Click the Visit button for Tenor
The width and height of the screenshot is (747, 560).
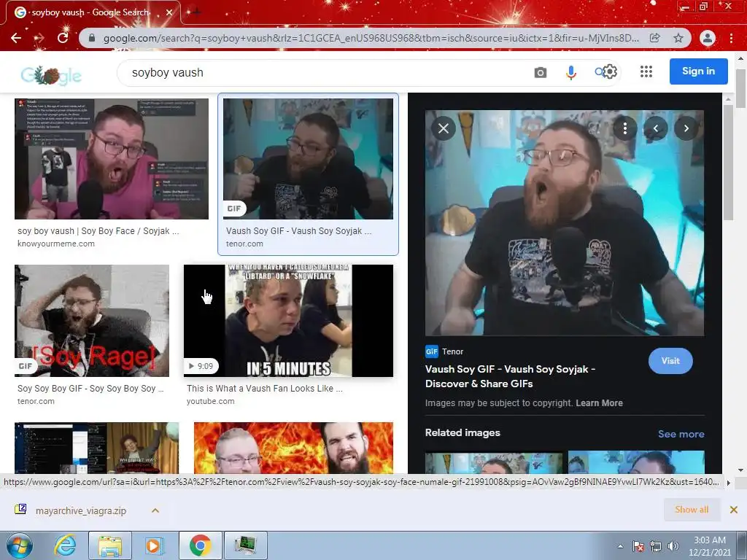click(670, 361)
